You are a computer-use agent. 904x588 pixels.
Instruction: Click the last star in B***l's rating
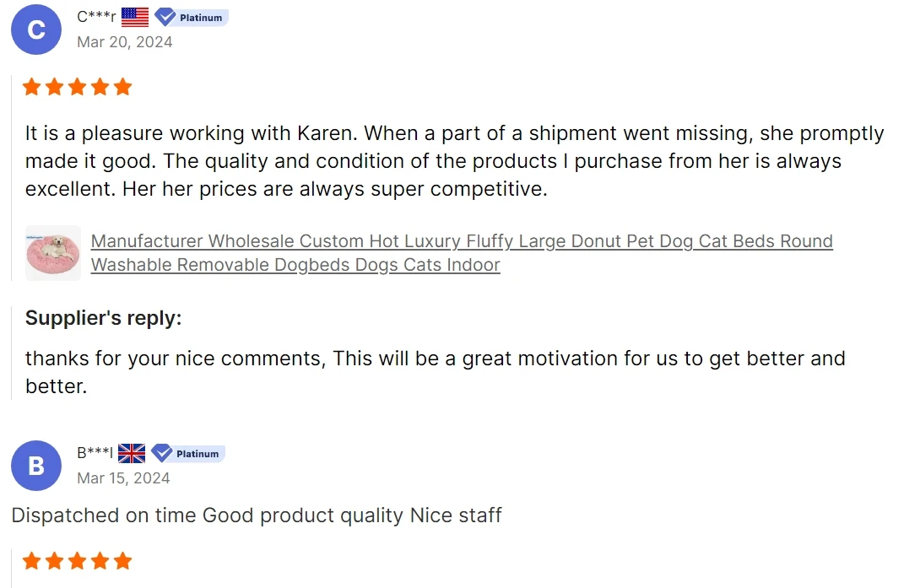(123, 561)
